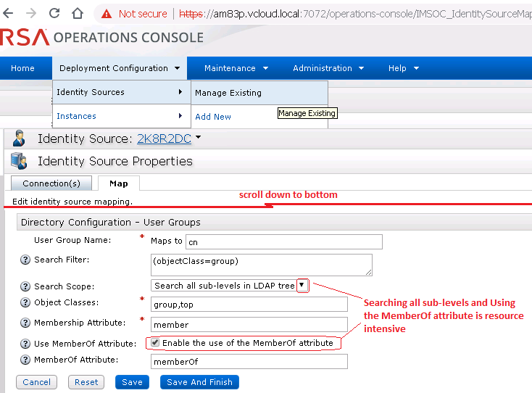Open help icon beside Object Classes
Screen dimensions: 532x393
(26, 303)
